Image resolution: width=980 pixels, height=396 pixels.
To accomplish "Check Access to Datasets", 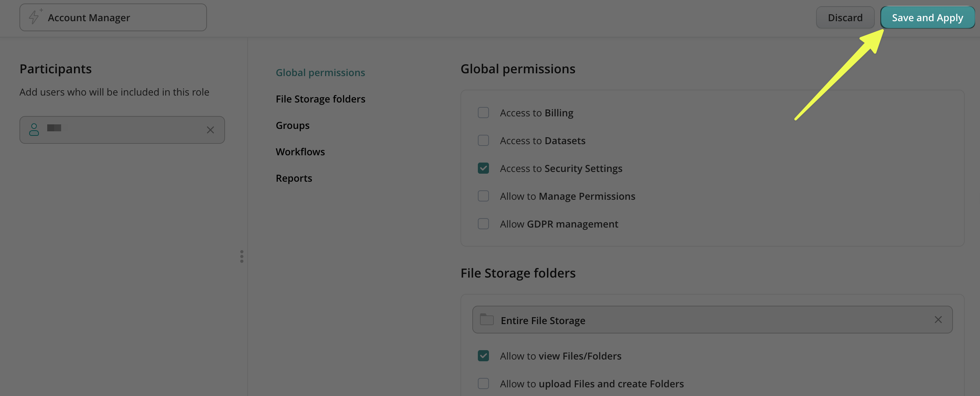I will pos(483,140).
